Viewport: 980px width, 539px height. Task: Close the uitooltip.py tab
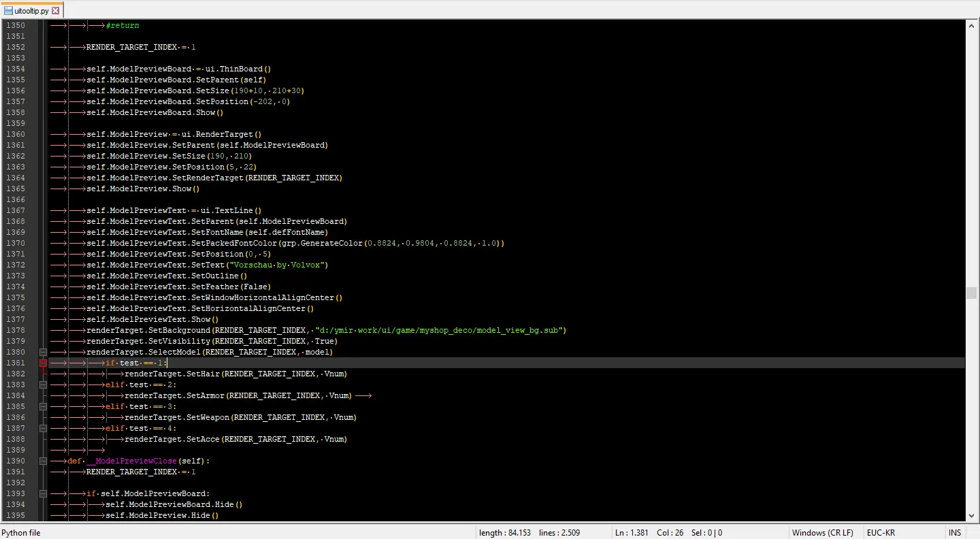tap(56, 10)
